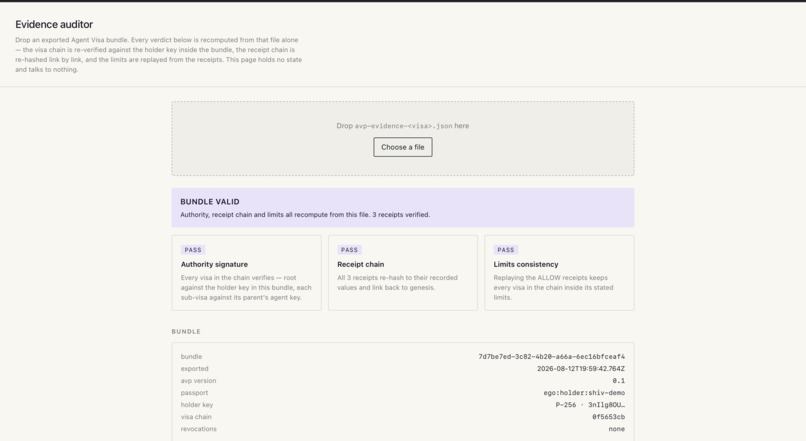Click the Receipt chain card description text
806x441 pixels.
397,283
